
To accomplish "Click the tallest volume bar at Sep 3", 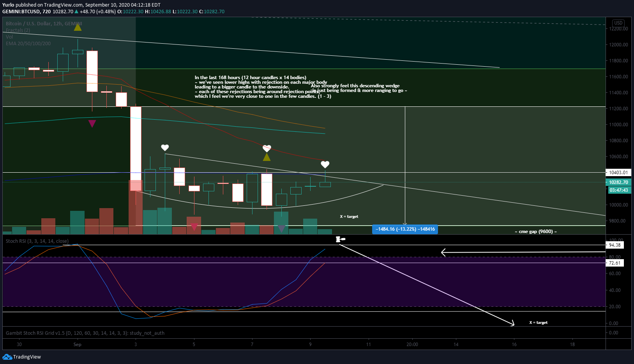I will tap(136, 207).
